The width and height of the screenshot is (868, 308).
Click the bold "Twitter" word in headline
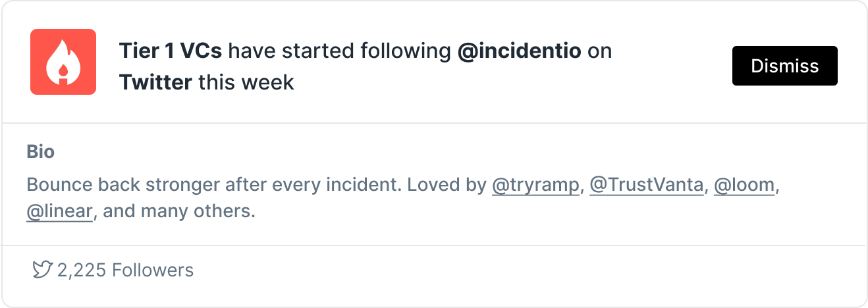coord(156,82)
